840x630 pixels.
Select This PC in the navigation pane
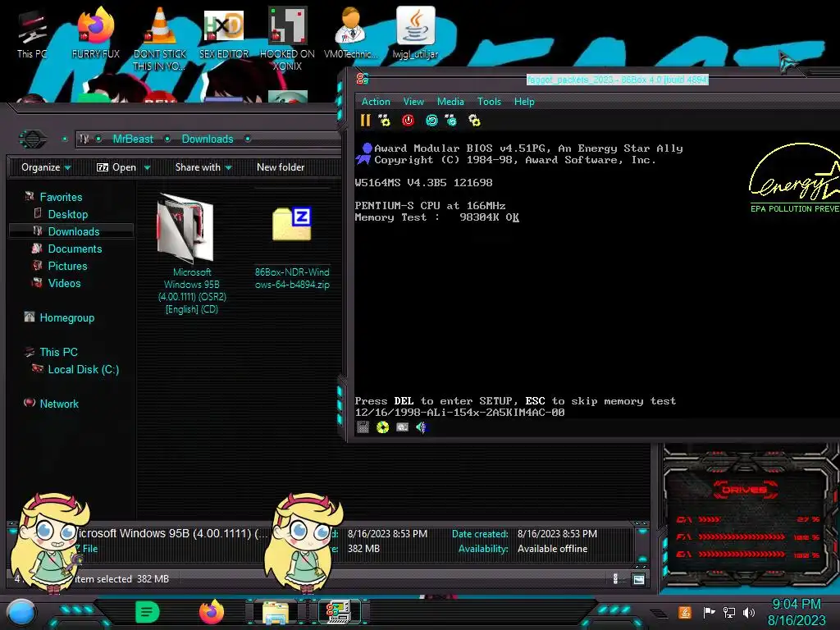coord(58,352)
